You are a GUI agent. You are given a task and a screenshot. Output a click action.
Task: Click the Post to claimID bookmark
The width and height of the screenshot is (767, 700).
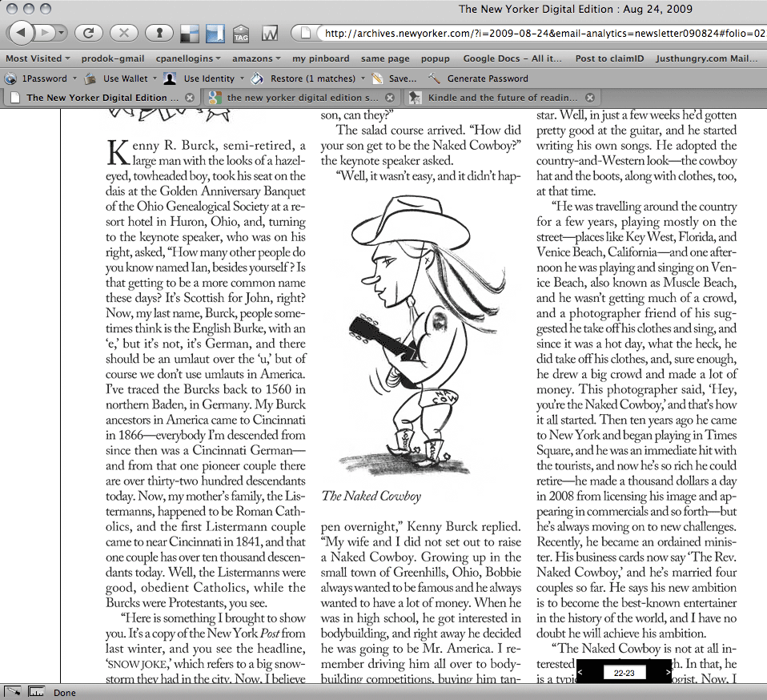609,58
